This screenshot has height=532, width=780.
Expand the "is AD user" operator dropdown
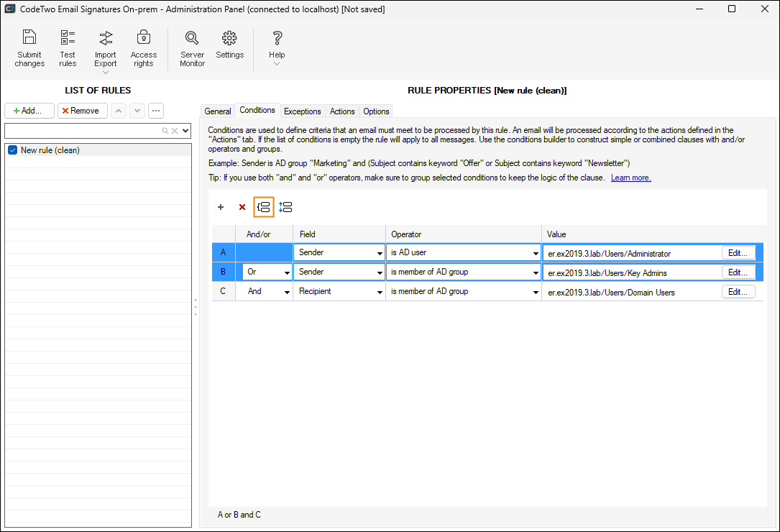pyautogui.click(x=536, y=253)
